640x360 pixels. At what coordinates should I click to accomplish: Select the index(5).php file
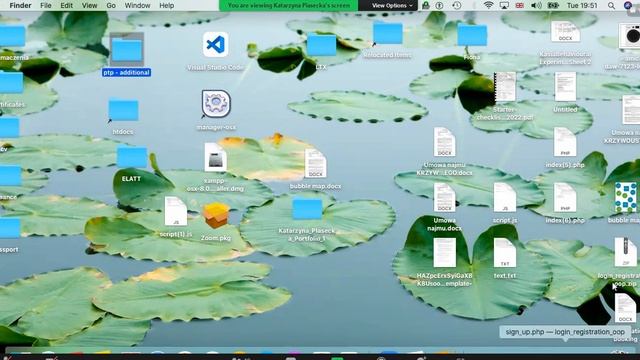point(565,142)
